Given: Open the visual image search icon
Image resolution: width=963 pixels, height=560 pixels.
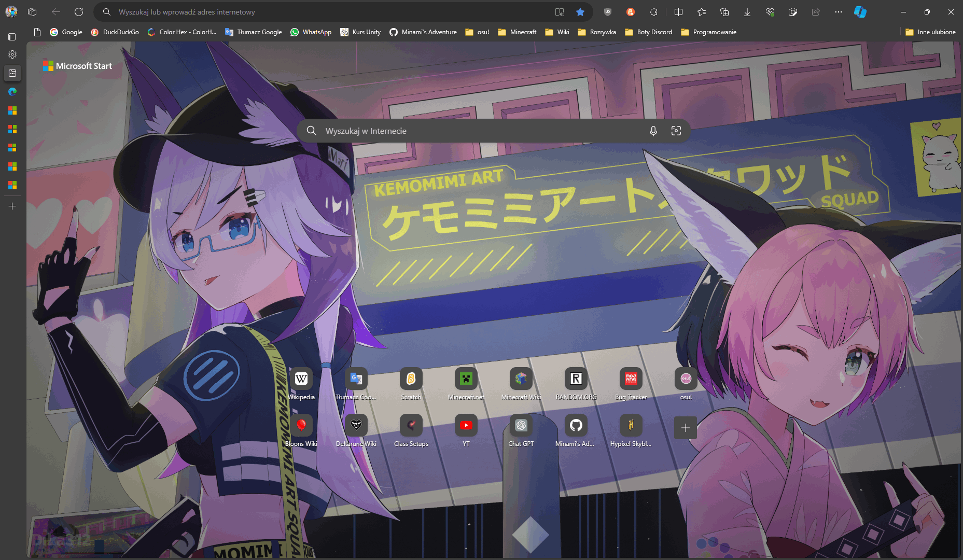Looking at the screenshot, I should tap(676, 131).
